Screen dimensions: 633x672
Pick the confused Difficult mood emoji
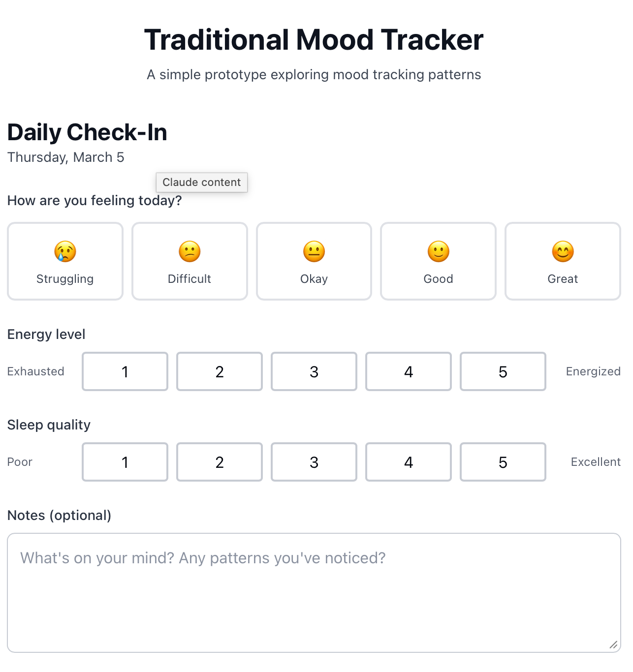[190, 252]
